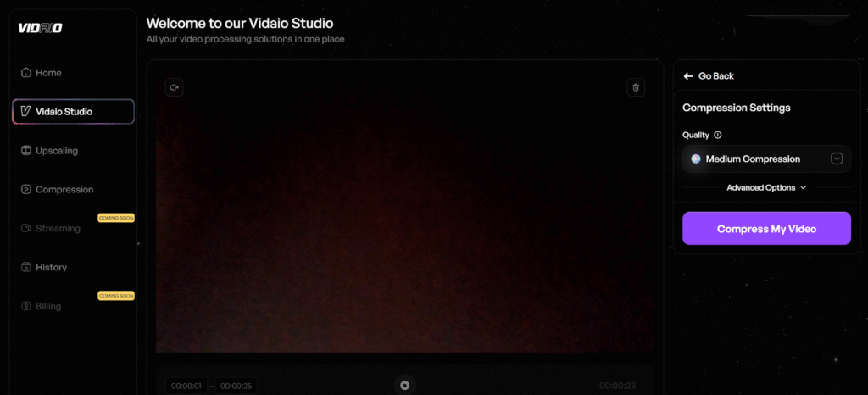Select Vidaio Studio in the sidebar
868x395 pixels.
coord(73,112)
